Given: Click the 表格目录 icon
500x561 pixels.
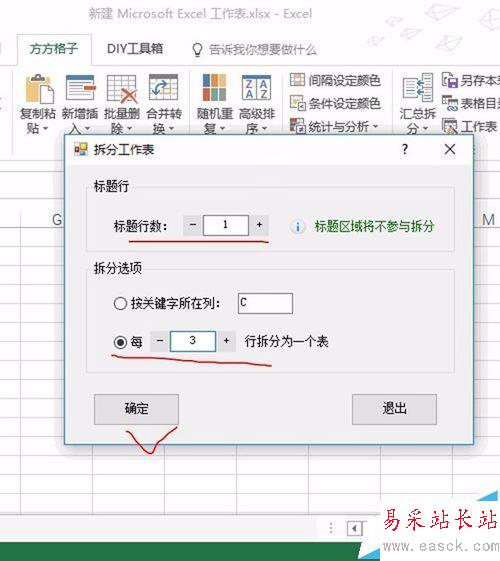Looking at the screenshot, I should pos(450,103).
